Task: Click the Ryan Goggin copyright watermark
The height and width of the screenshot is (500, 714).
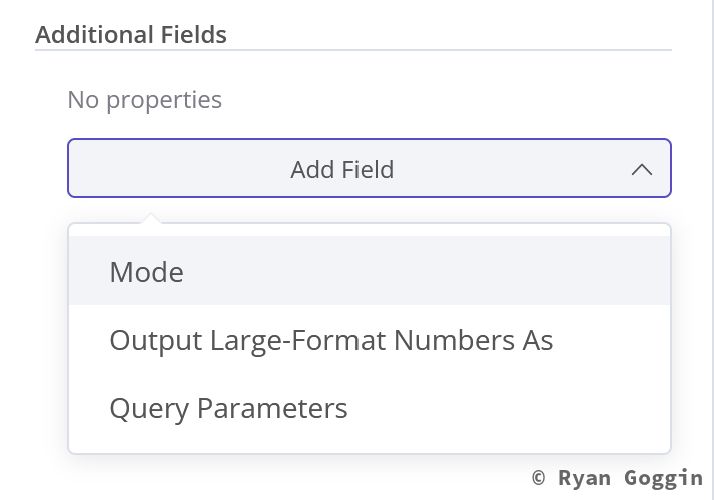Action: click(617, 478)
